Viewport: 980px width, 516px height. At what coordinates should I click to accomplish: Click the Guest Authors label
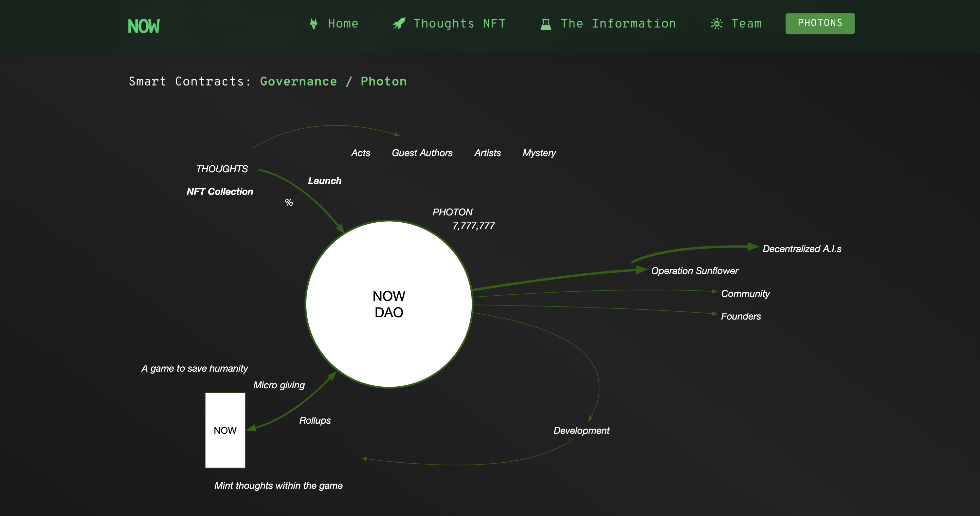(422, 153)
